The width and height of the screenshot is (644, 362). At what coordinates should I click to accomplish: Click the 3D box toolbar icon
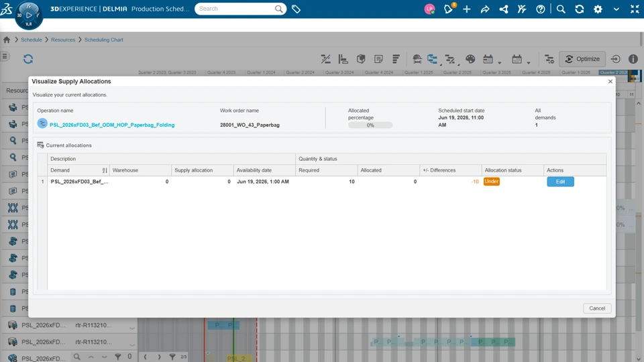361,59
